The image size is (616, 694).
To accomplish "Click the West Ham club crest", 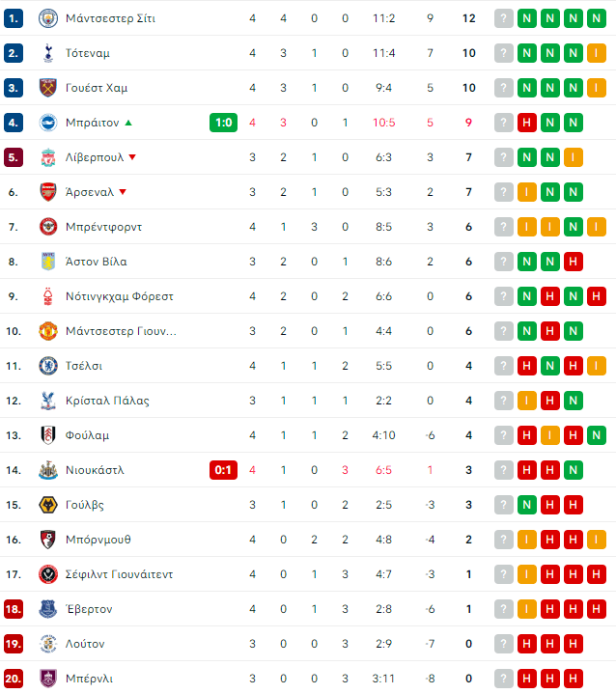I will 47,88.
